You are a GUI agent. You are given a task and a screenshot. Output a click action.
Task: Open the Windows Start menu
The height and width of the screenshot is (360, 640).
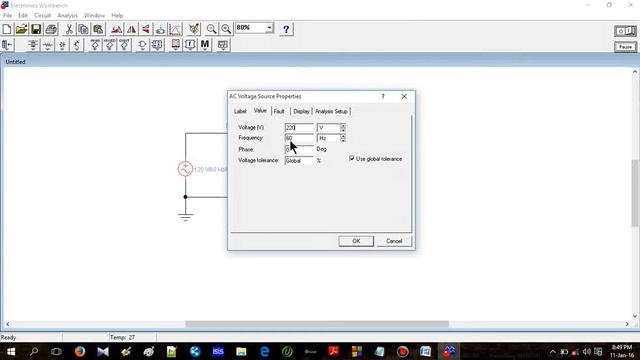coord(11,351)
